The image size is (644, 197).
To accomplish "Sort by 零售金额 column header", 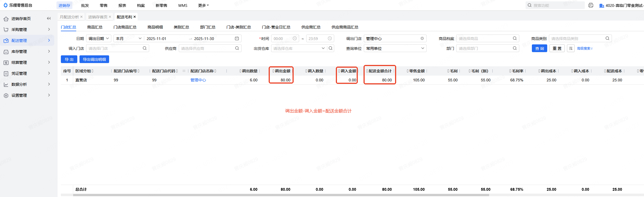I will [416, 71].
